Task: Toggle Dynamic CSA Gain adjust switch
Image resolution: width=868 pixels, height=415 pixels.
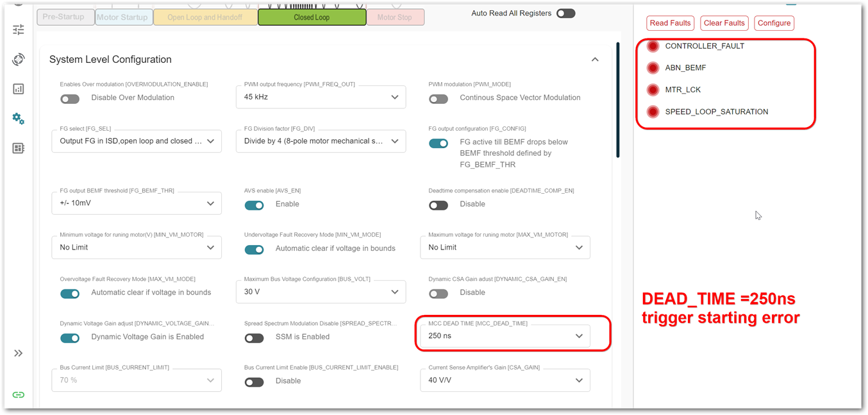Action: [438, 293]
